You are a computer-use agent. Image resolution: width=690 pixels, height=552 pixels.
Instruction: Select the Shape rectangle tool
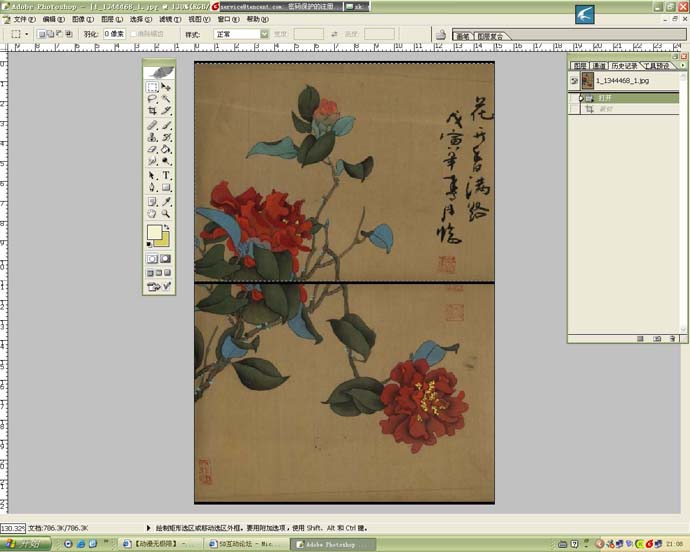click(166, 187)
